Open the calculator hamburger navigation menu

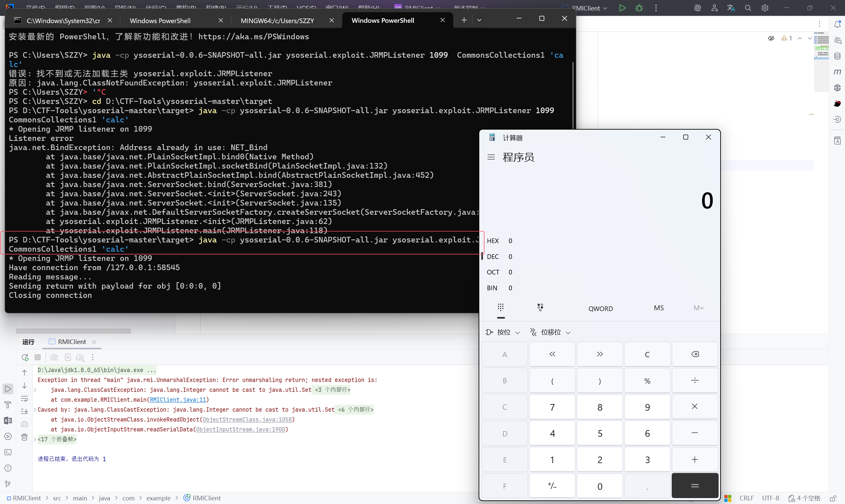click(491, 157)
